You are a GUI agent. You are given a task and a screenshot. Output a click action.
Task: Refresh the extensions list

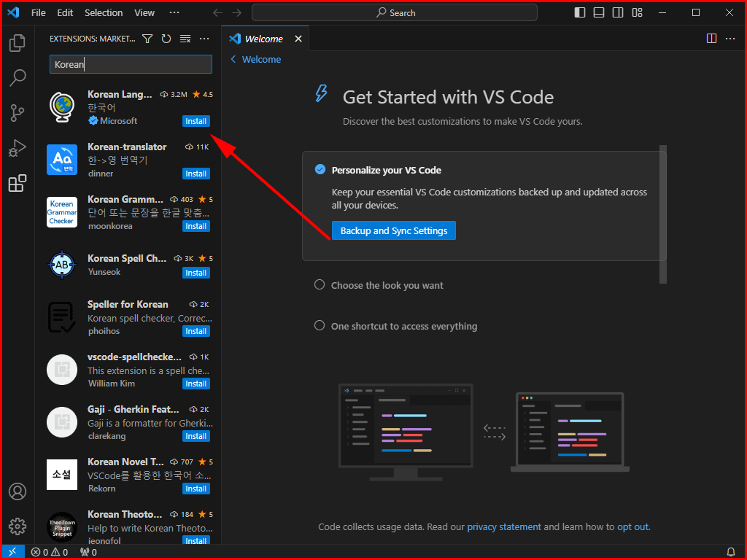[x=166, y=39]
